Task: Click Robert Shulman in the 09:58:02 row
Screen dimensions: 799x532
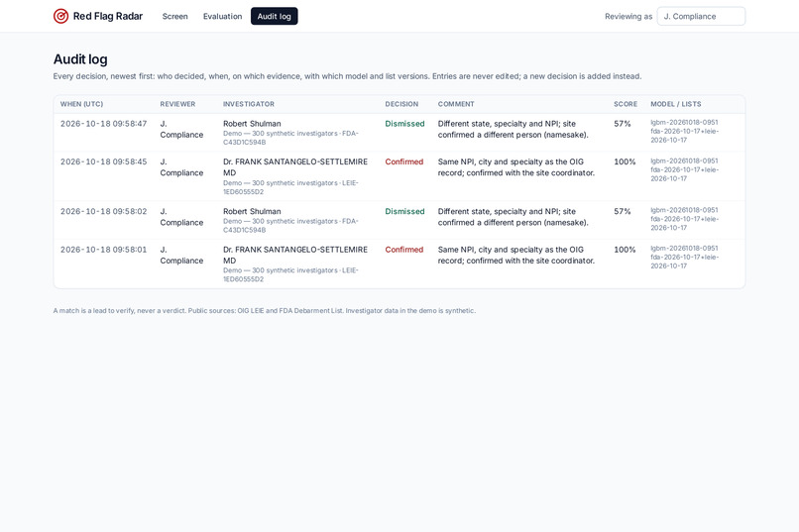Action: click(252, 211)
